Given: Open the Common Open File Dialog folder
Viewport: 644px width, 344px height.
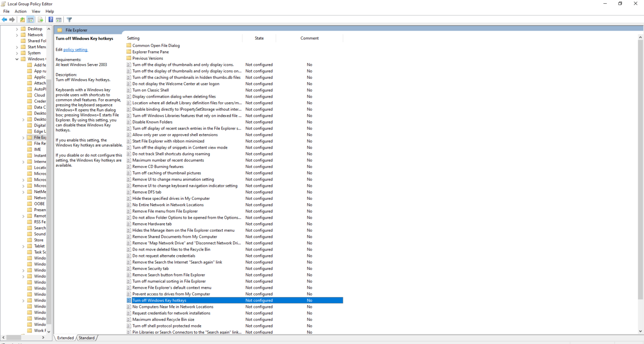Looking at the screenshot, I should pyautogui.click(x=156, y=45).
